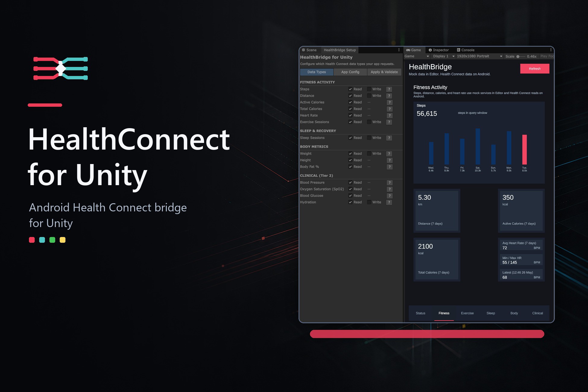
Task: Open help for Total Calories
Action: click(390, 109)
